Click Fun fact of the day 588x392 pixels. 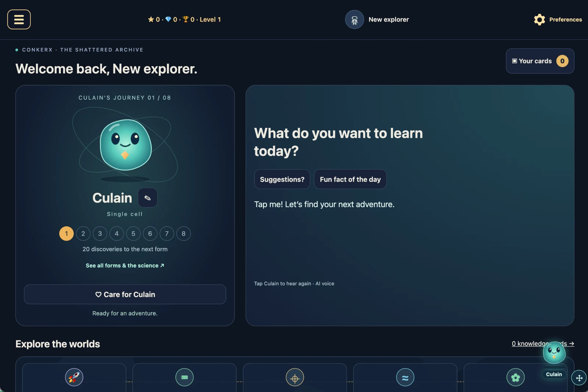tap(350, 179)
